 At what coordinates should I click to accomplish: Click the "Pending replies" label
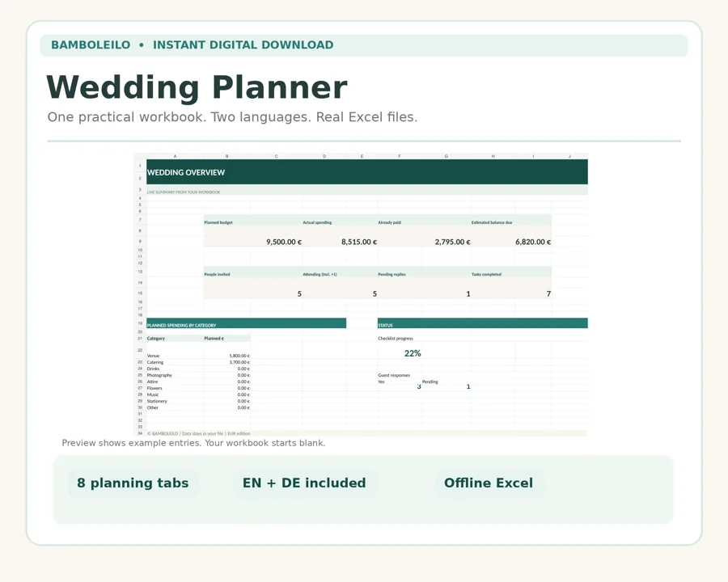coord(392,274)
